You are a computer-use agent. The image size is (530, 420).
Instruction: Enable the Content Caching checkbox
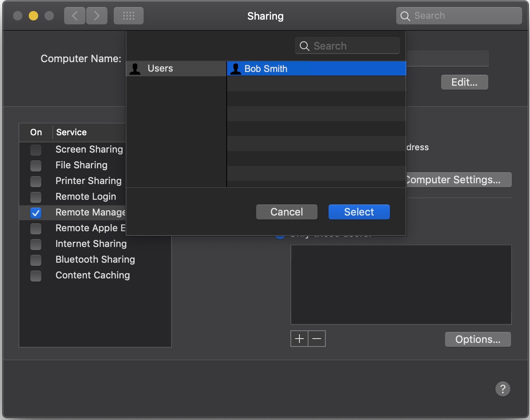[36, 276]
